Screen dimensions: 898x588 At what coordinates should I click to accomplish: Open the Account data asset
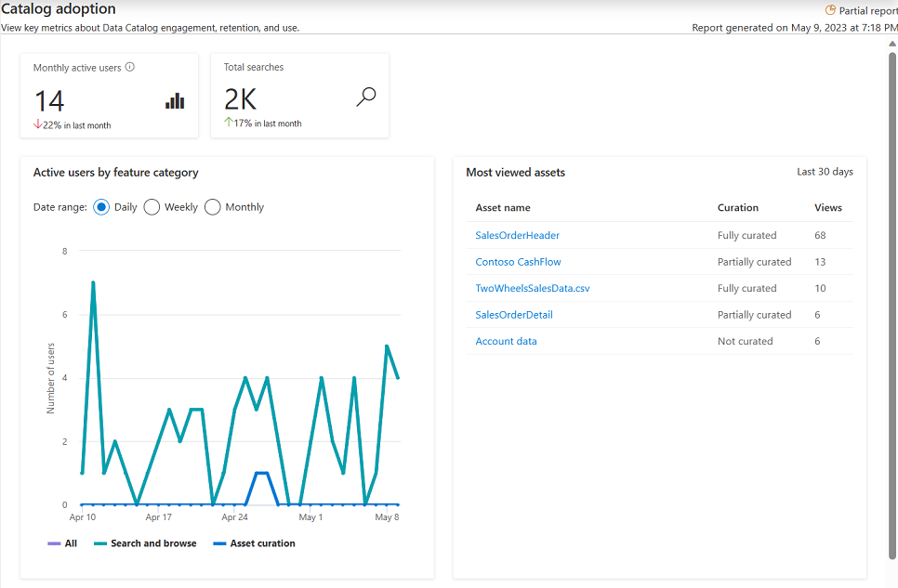click(507, 341)
